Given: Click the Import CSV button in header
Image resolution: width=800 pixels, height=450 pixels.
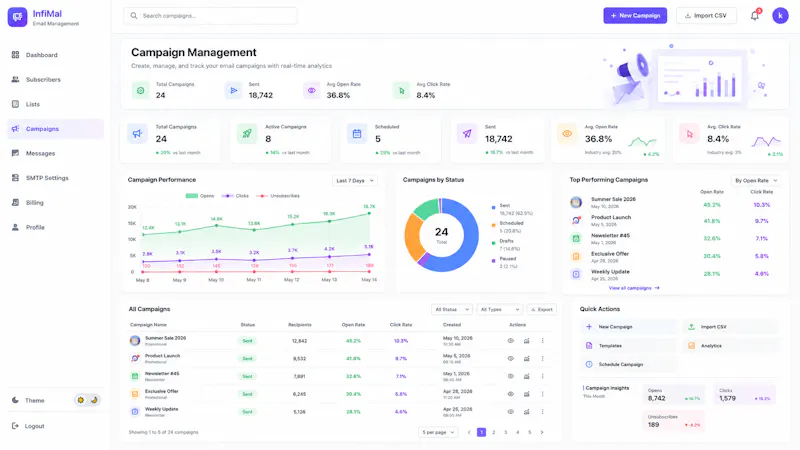Looking at the screenshot, I should [x=706, y=16].
